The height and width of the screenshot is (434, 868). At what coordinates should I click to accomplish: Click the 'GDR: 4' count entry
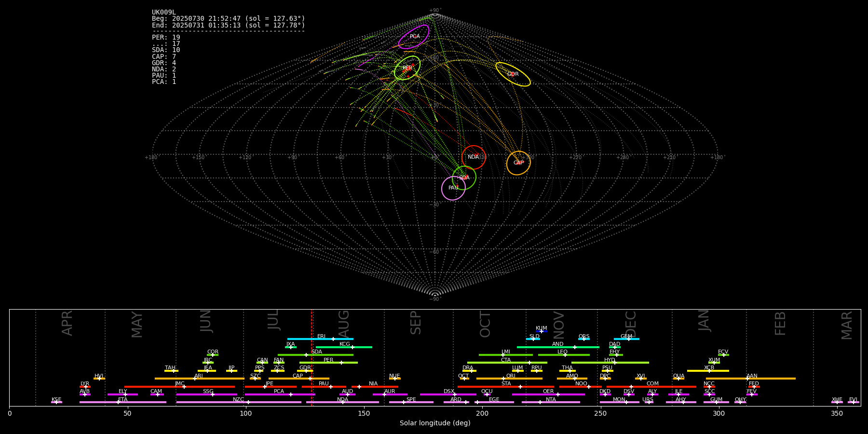coord(164,63)
